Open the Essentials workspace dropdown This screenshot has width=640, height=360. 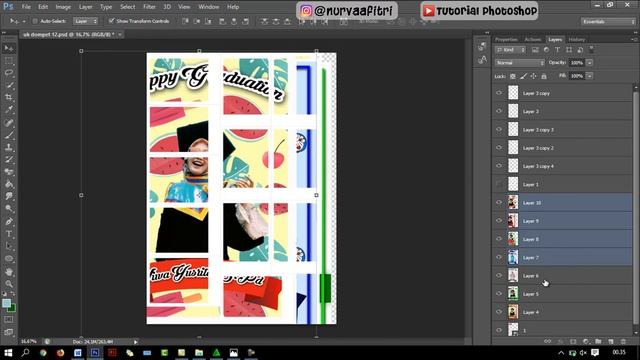click(x=608, y=22)
